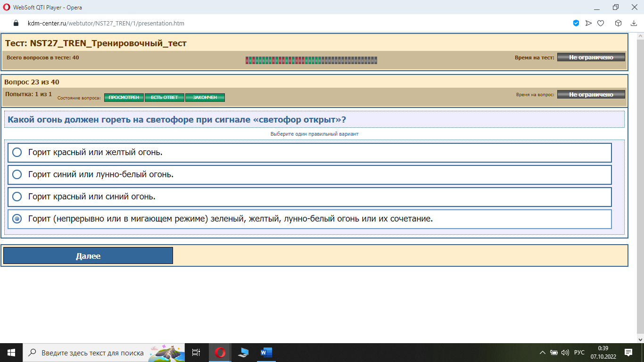Click the test time 'Не ограничено' indicator
644x362 pixels.
point(591,57)
